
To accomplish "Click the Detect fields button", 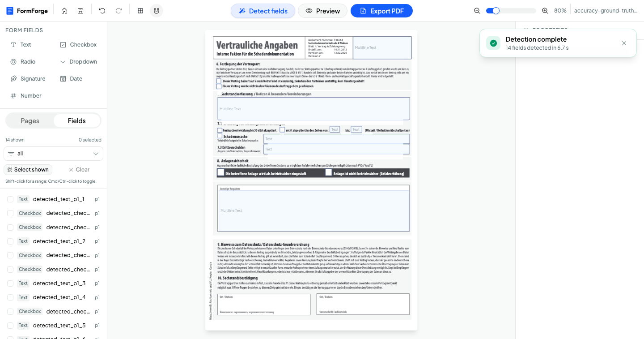I will tap(263, 11).
